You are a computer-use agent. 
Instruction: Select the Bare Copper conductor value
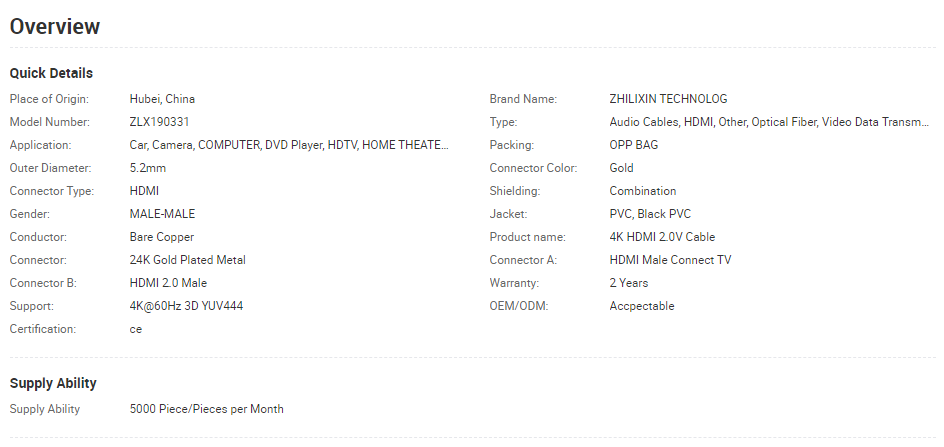[x=161, y=237]
